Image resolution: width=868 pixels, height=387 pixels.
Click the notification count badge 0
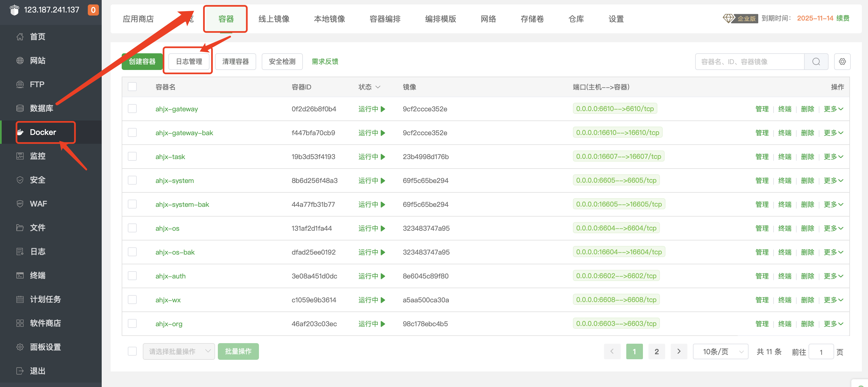click(93, 10)
